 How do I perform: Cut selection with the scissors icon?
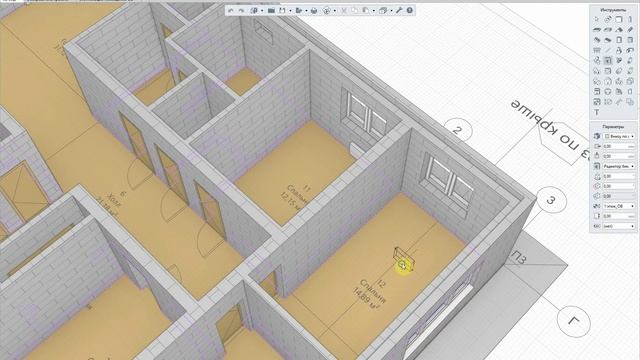click(344, 11)
